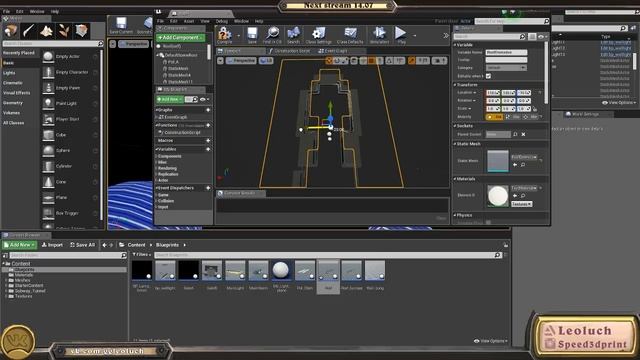This screenshot has width=640, height=360.
Task: Open the main window Help menu
Action: 55,11
